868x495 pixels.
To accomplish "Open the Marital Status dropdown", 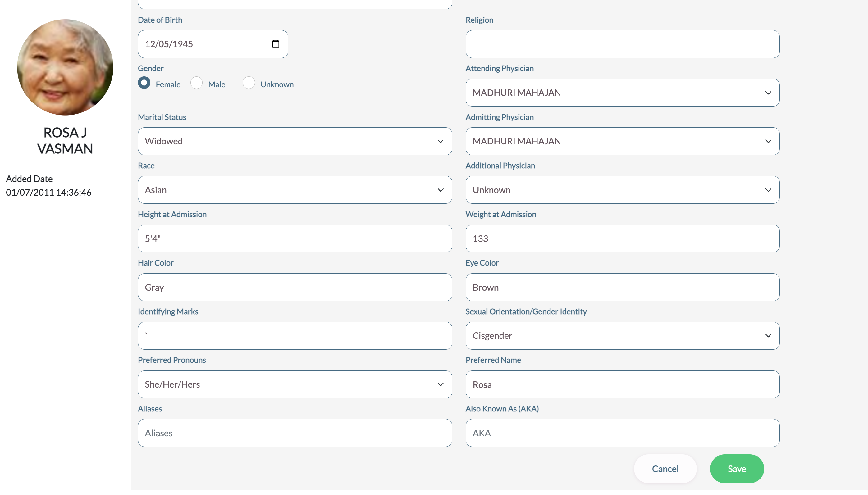I will coord(295,141).
